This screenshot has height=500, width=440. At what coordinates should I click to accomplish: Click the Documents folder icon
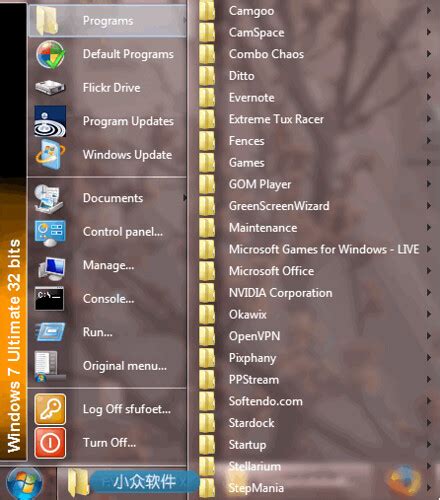click(49, 198)
